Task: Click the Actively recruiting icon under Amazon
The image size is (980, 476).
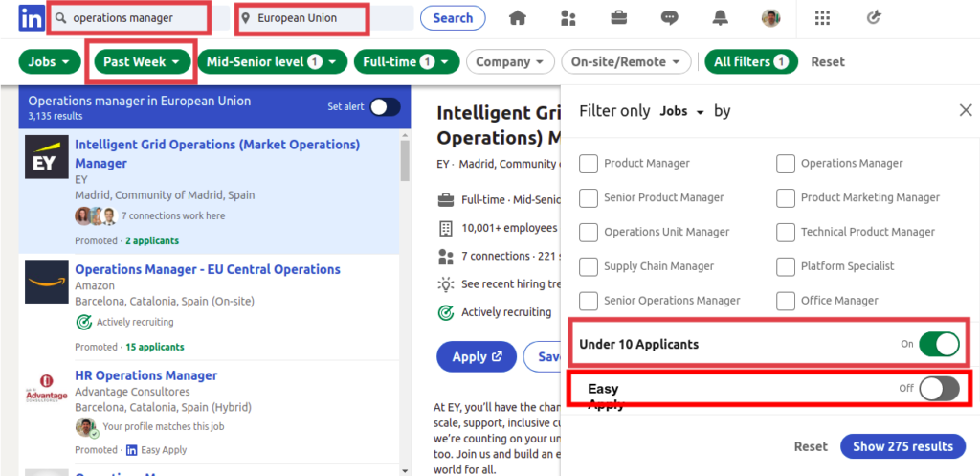Action: [83, 322]
